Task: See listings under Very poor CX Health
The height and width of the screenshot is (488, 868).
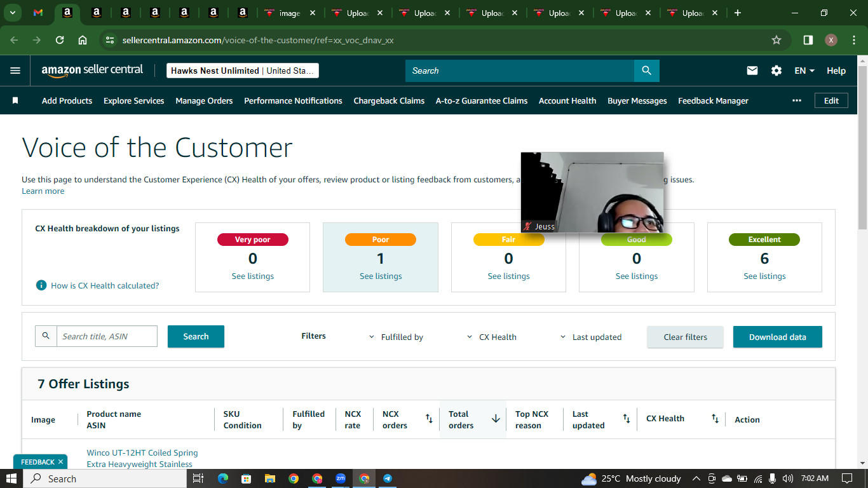Action: pyautogui.click(x=253, y=276)
